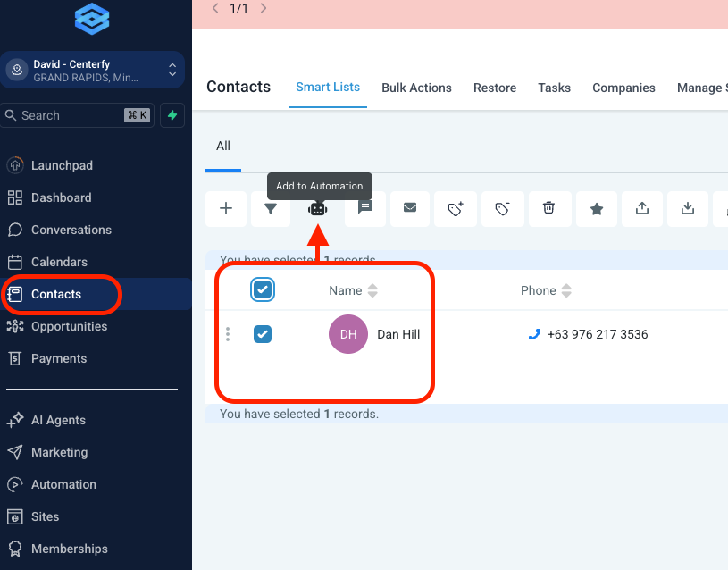
Task: Sort contacts by the Phone column arrows
Action: [566, 290]
